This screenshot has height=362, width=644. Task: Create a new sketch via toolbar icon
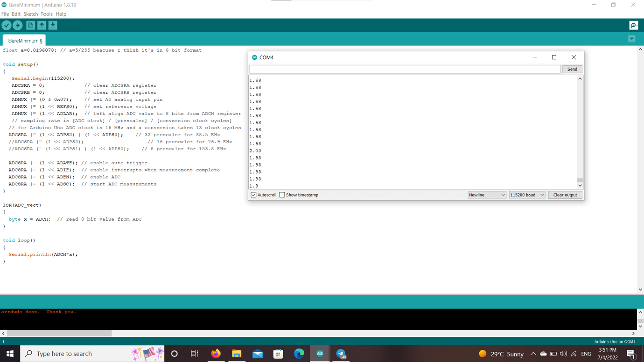[30, 25]
